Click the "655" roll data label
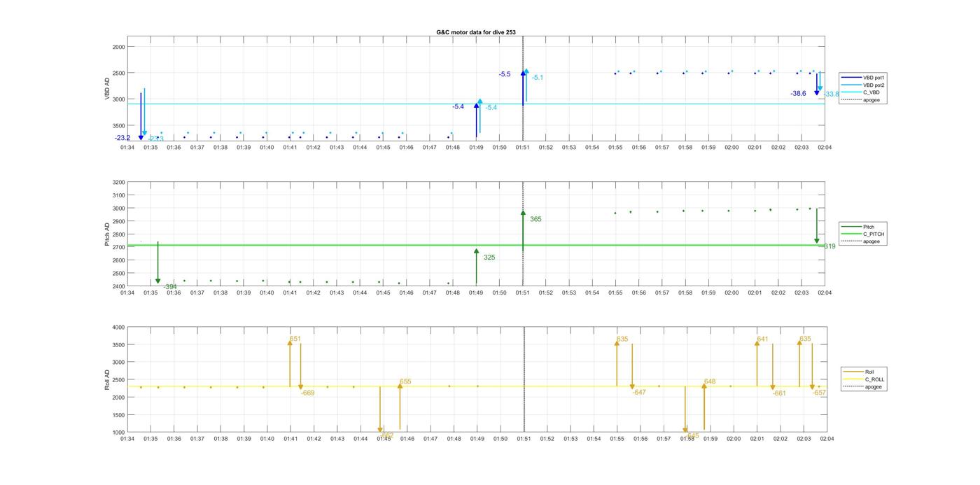Image resolution: width=980 pixels, height=485 pixels. click(405, 382)
